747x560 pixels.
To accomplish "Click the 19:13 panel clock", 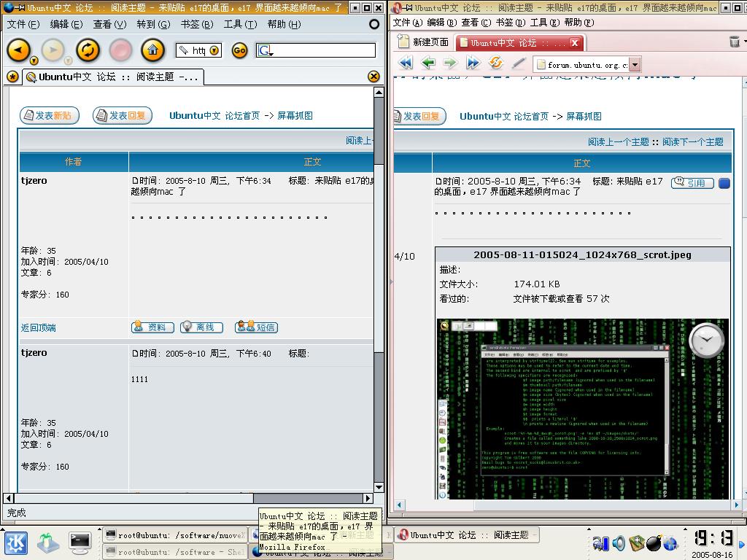I will click(713, 538).
